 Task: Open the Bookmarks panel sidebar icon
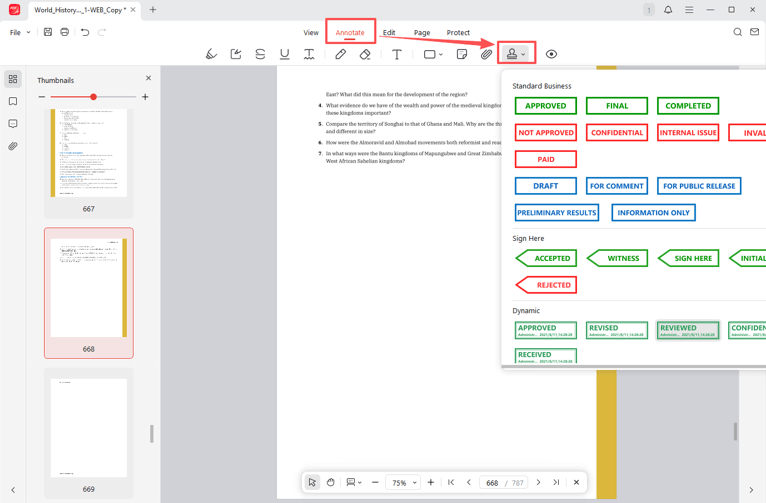(x=13, y=101)
